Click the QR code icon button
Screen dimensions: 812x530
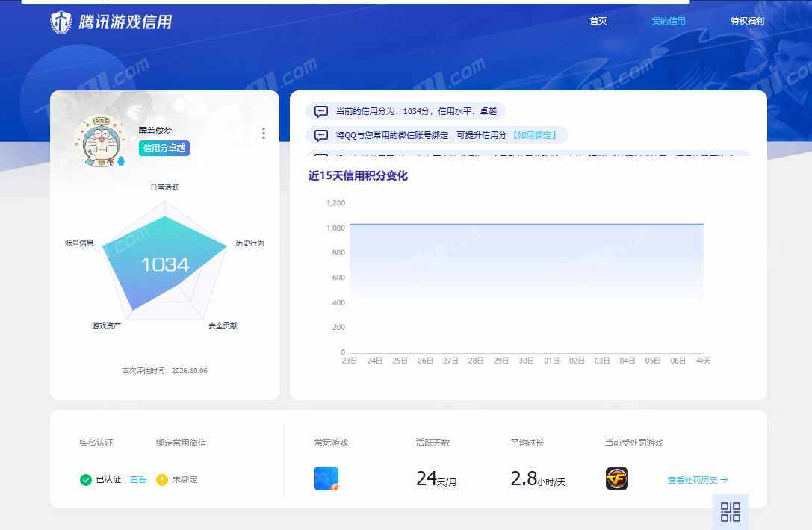[x=730, y=512]
